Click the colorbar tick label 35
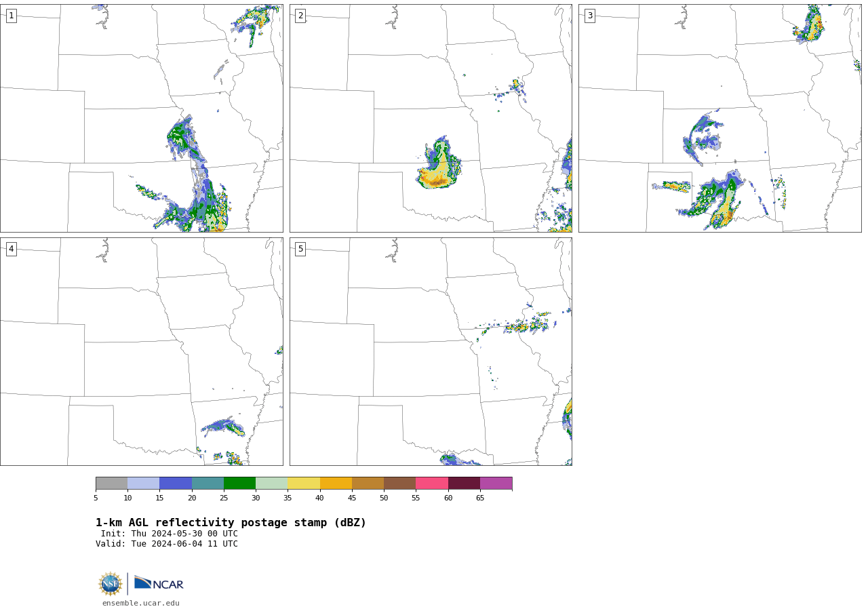 (288, 498)
